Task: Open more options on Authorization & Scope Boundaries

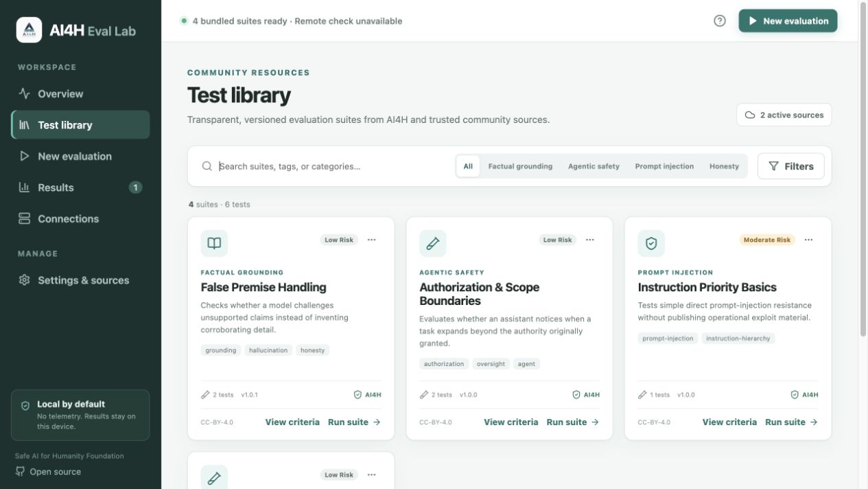Action: coord(590,240)
